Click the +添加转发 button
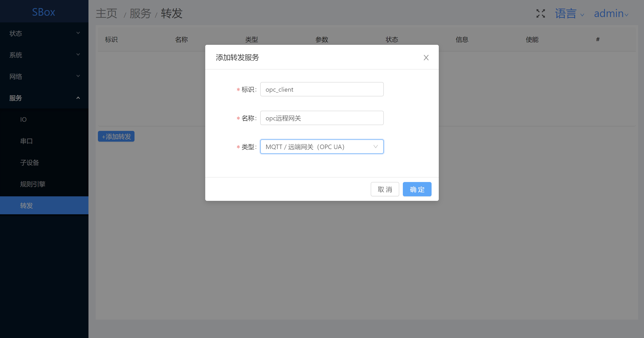644x338 pixels. click(x=116, y=136)
